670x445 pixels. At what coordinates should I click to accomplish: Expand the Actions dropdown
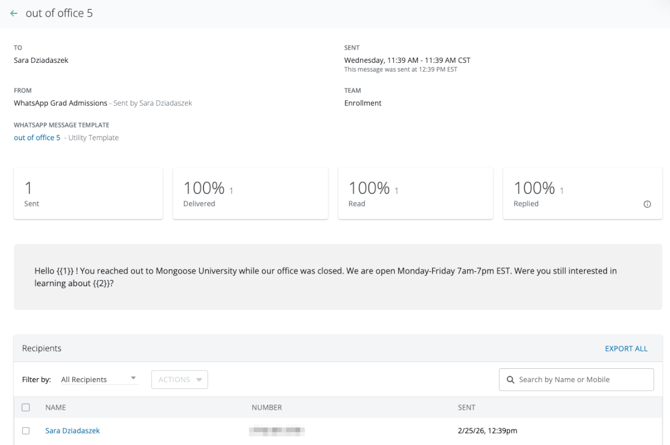179,380
